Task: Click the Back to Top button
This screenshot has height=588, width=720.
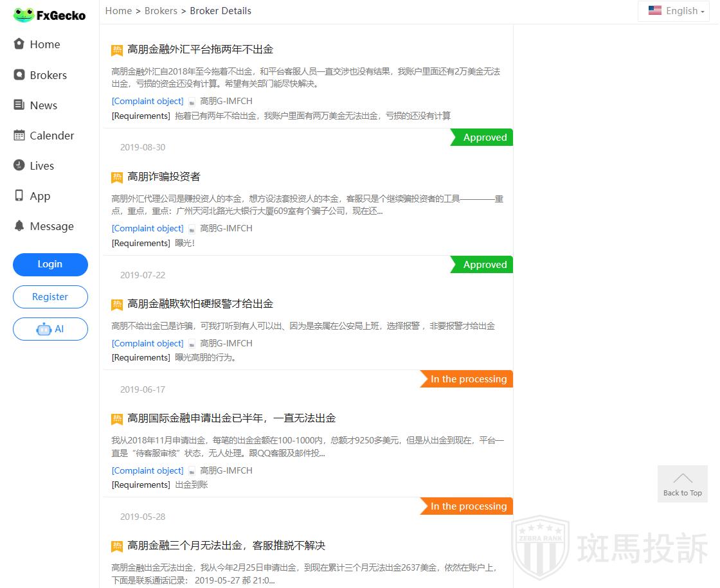Action: [682, 484]
